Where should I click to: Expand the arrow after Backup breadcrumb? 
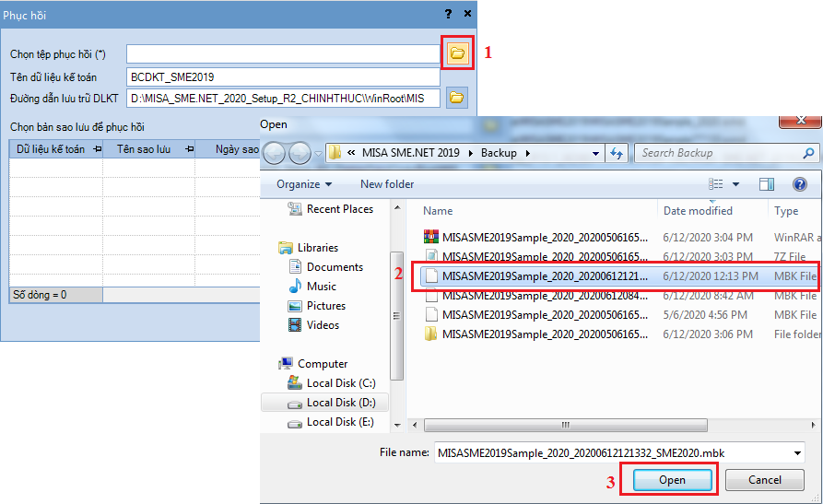coord(527,153)
